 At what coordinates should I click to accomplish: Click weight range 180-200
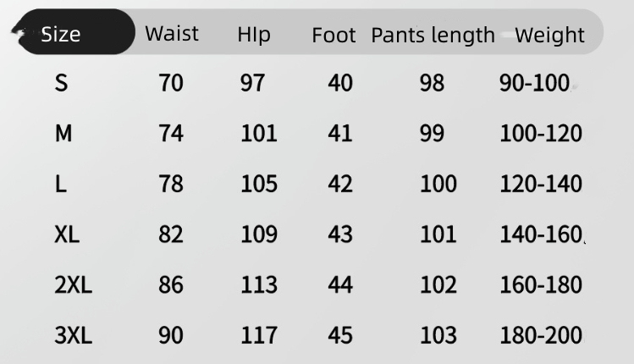tap(541, 335)
